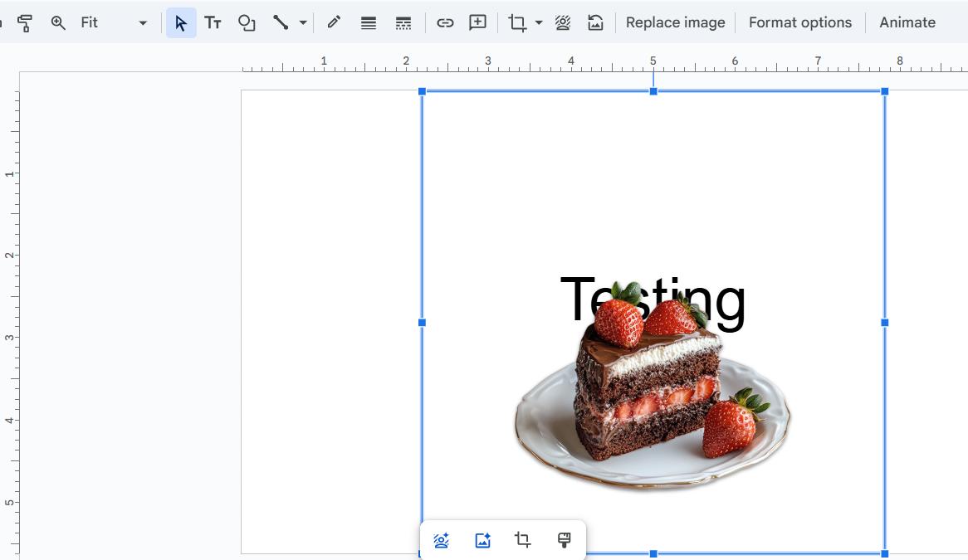
Task: Choose the Text box tool
Action: [213, 23]
